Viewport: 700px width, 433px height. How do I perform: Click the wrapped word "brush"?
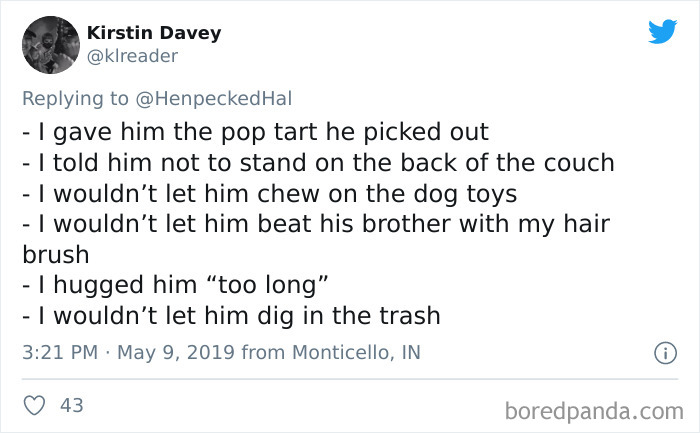pos(50,255)
